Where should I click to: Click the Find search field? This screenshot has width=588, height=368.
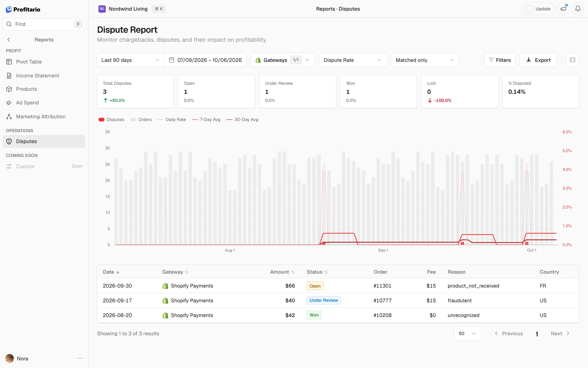[44, 24]
